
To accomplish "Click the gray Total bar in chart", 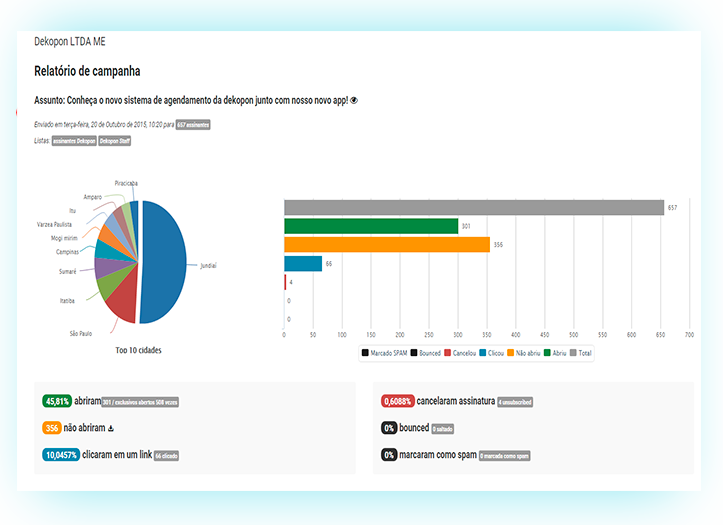I will (x=473, y=207).
